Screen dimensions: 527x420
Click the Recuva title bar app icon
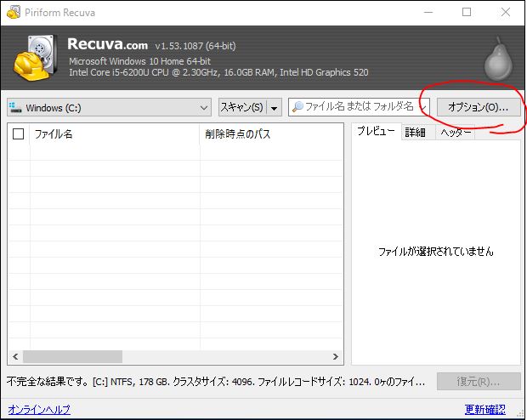coord(14,13)
